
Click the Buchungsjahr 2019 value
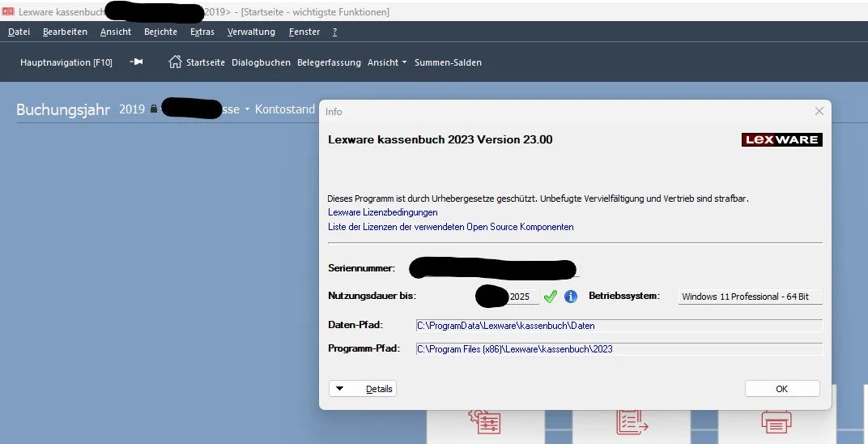(x=132, y=109)
